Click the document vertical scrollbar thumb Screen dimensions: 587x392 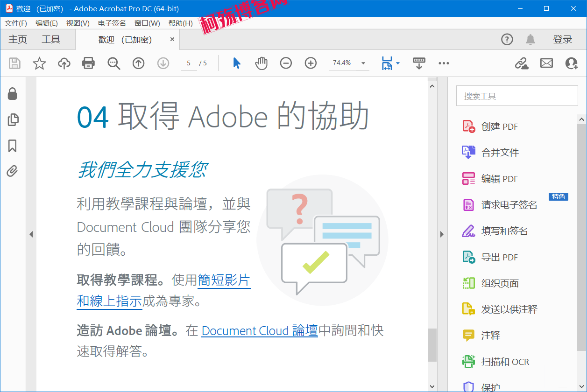(x=432, y=345)
